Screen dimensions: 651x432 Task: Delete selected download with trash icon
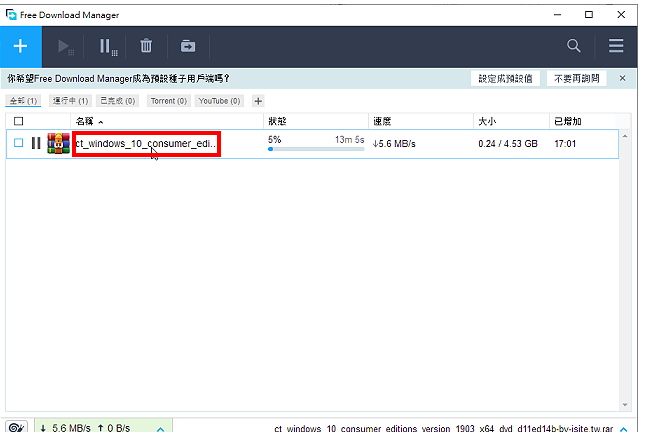146,46
